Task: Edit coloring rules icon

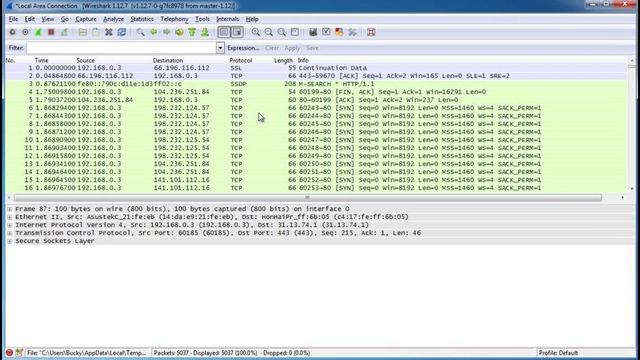Action: coord(339,32)
